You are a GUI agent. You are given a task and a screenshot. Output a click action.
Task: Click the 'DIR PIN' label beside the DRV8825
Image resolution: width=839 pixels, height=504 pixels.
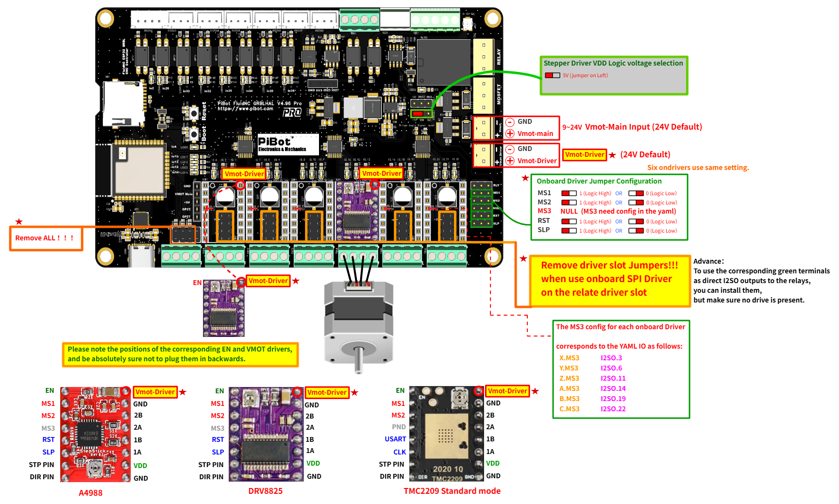(211, 477)
